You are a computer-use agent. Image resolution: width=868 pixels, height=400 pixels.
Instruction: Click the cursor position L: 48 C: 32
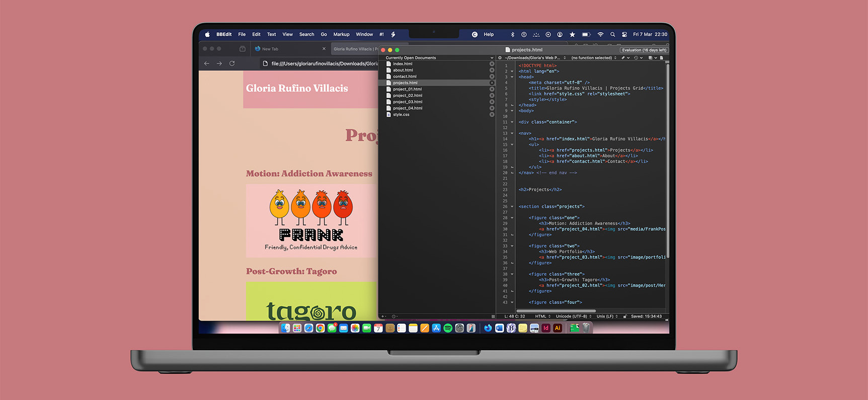[x=515, y=316]
